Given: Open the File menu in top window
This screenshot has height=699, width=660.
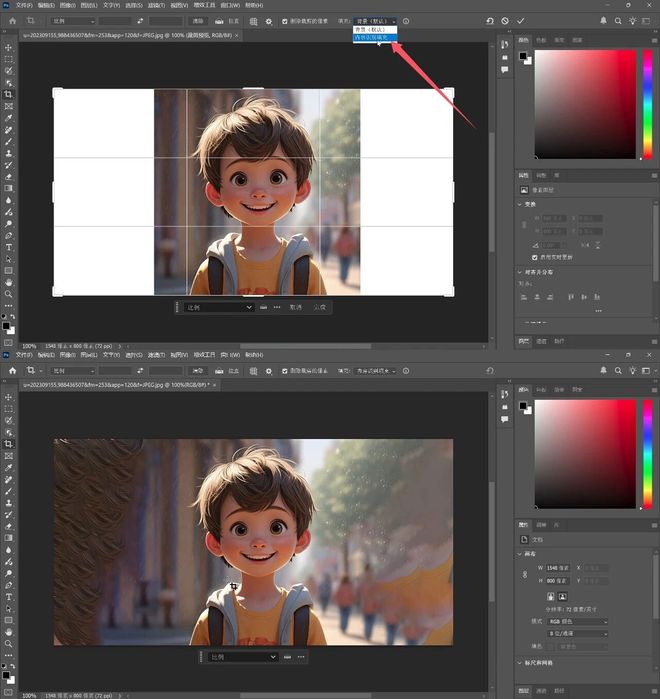Looking at the screenshot, I should [24, 5].
